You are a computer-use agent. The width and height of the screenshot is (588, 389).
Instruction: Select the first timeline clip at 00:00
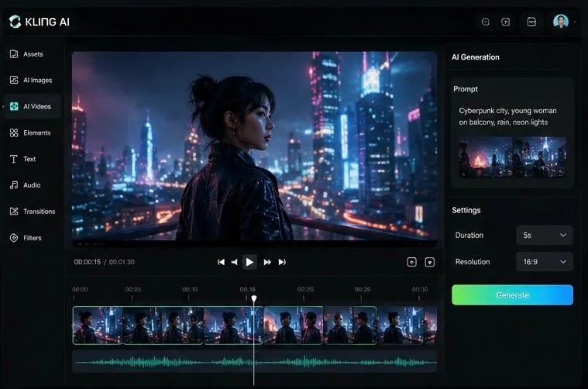click(x=98, y=325)
